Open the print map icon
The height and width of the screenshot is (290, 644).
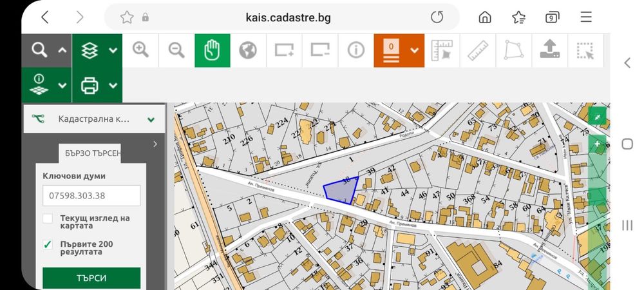(x=90, y=86)
